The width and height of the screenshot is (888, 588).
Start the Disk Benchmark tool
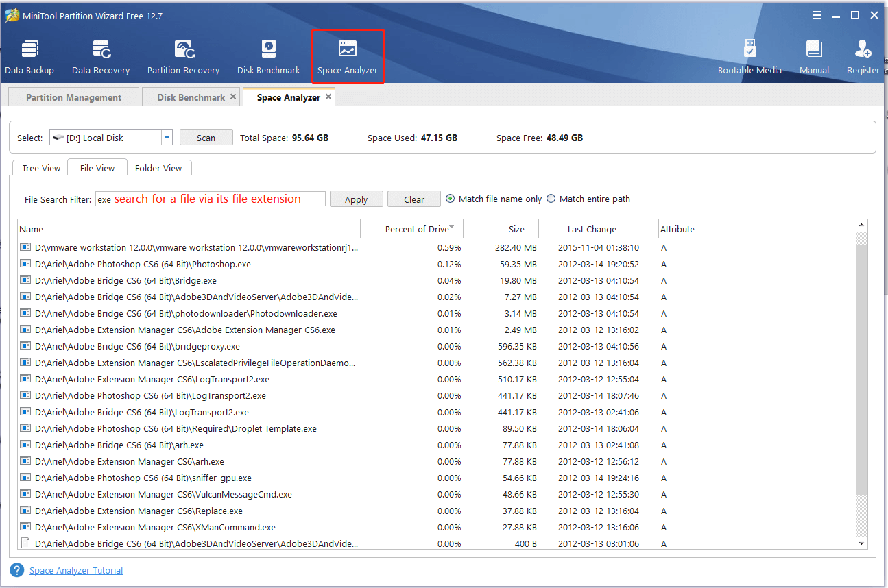point(268,57)
